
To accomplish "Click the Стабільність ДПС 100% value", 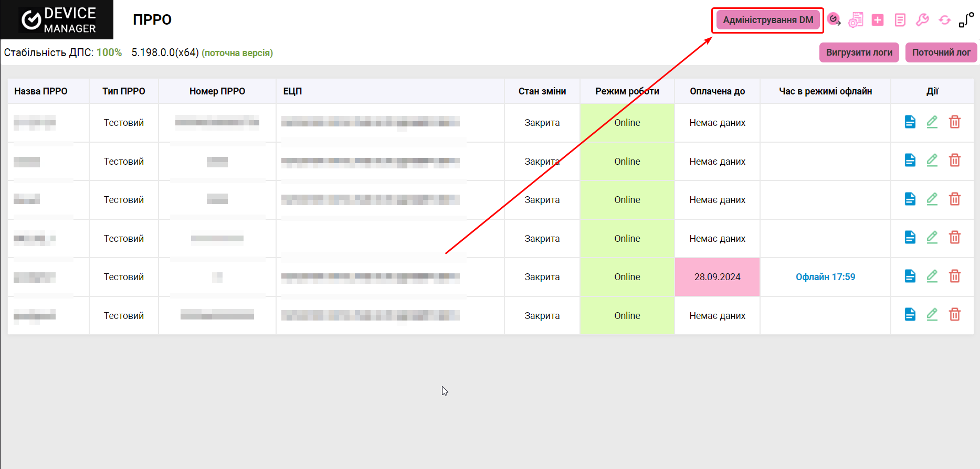I will coord(109,52).
